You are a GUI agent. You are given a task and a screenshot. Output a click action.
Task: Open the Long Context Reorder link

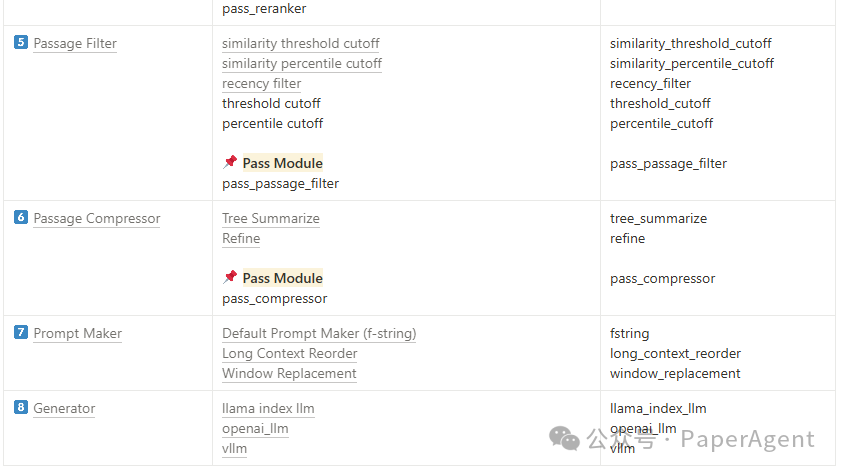[x=290, y=353]
